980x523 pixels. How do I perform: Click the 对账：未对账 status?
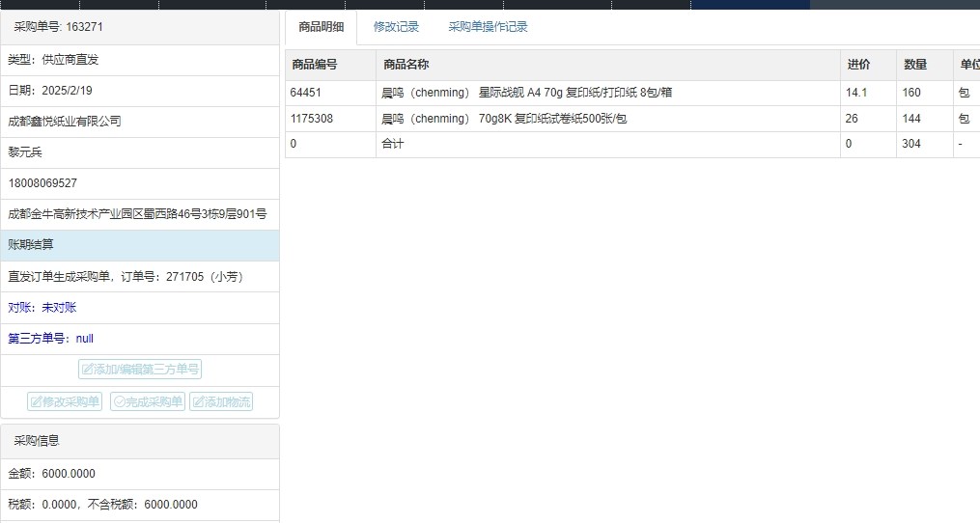coord(42,308)
